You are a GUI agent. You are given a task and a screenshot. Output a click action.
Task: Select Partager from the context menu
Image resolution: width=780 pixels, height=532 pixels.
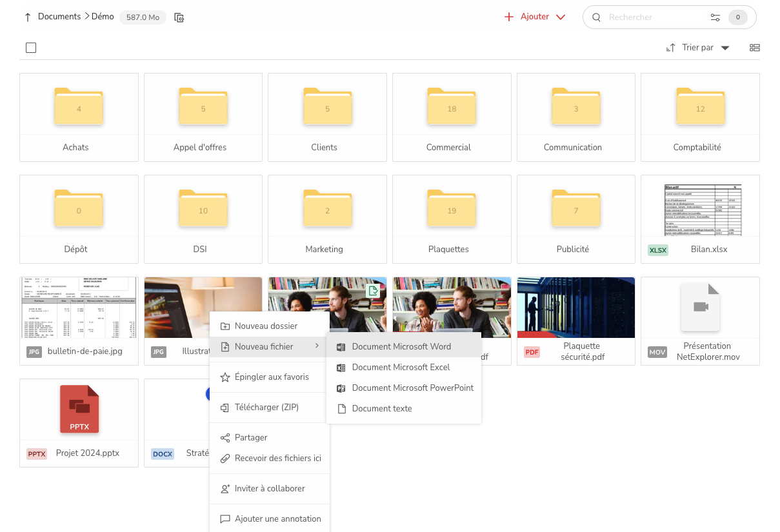click(x=252, y=437)
